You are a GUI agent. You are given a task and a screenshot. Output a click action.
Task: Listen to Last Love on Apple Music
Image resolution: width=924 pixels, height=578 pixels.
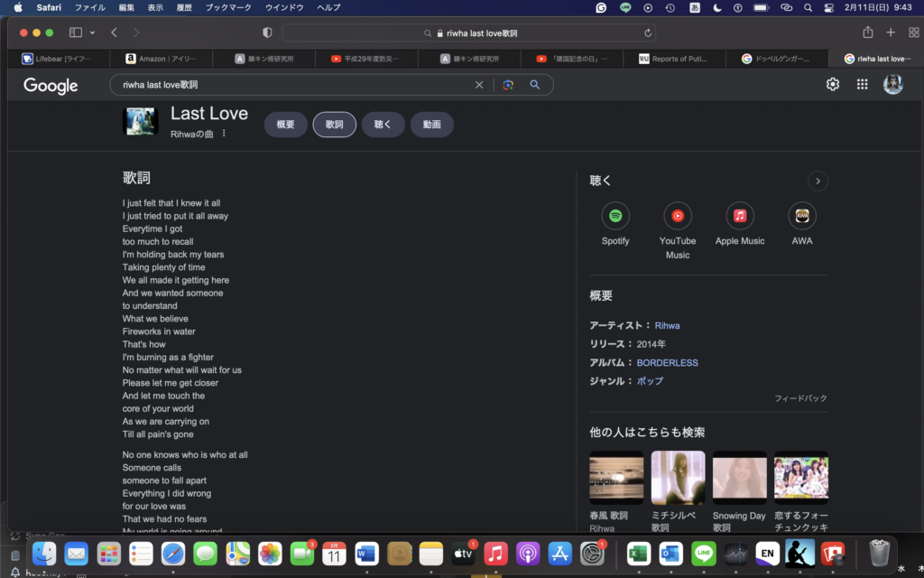(740, 217)
